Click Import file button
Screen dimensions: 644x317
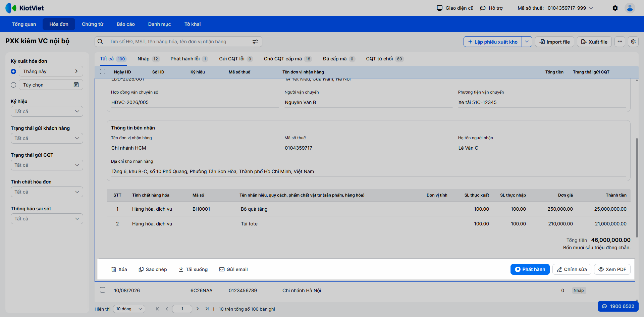555,42
